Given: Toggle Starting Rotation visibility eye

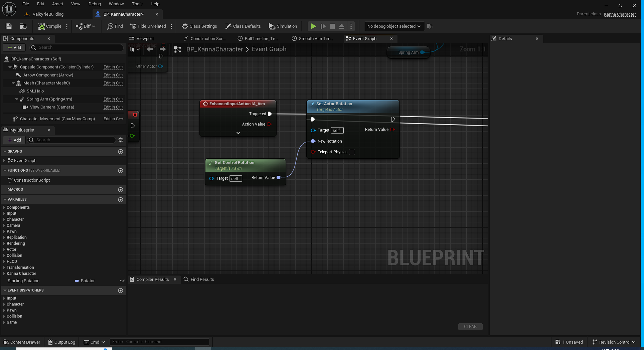Looking at the screenshot, I should click(122, 281).
